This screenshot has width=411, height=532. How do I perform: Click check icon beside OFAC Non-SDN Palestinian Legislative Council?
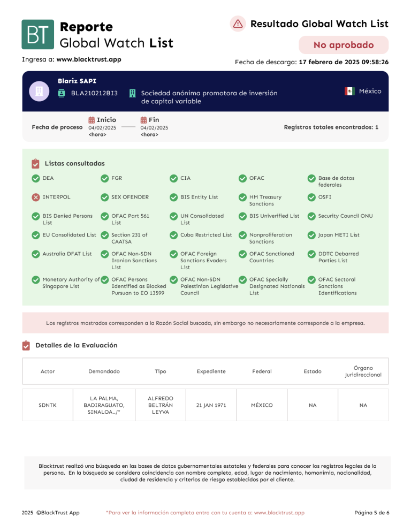[173, 280]
